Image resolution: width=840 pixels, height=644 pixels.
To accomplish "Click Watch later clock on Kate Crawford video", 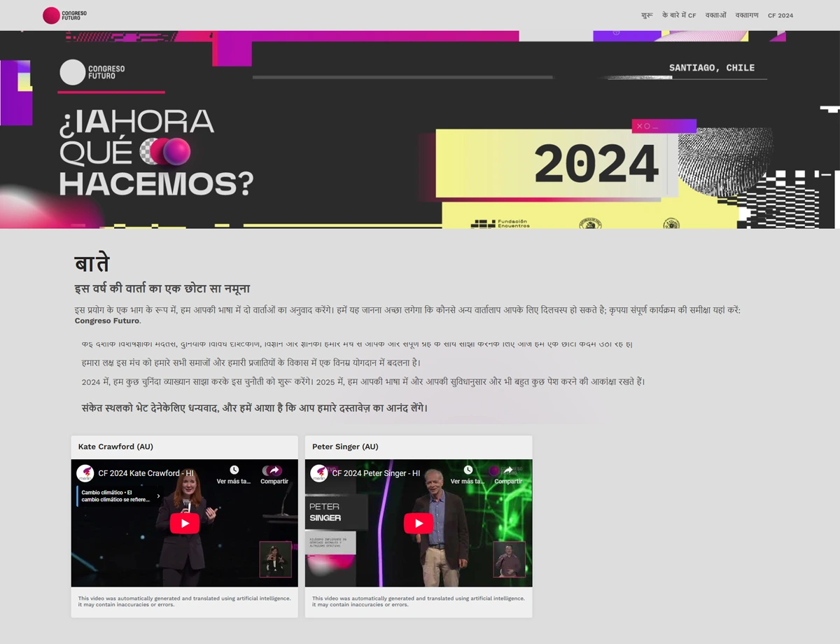I will [234, 470].
